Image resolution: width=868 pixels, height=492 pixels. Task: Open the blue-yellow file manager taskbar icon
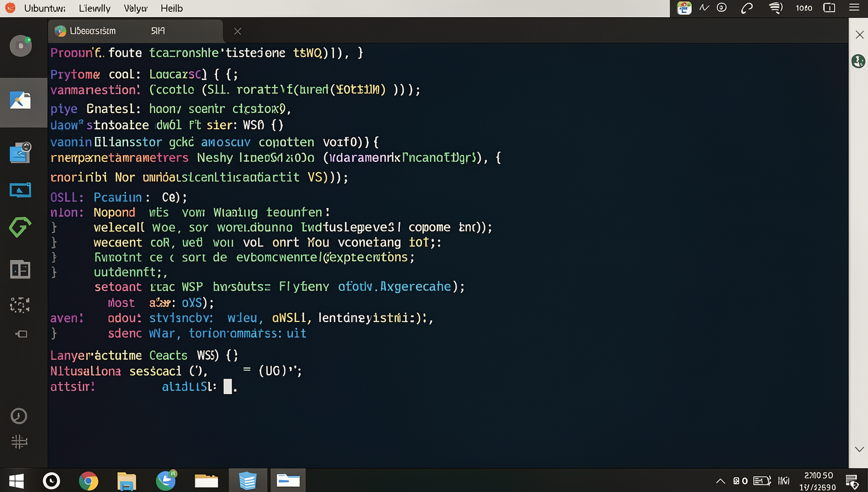(126, 481)
